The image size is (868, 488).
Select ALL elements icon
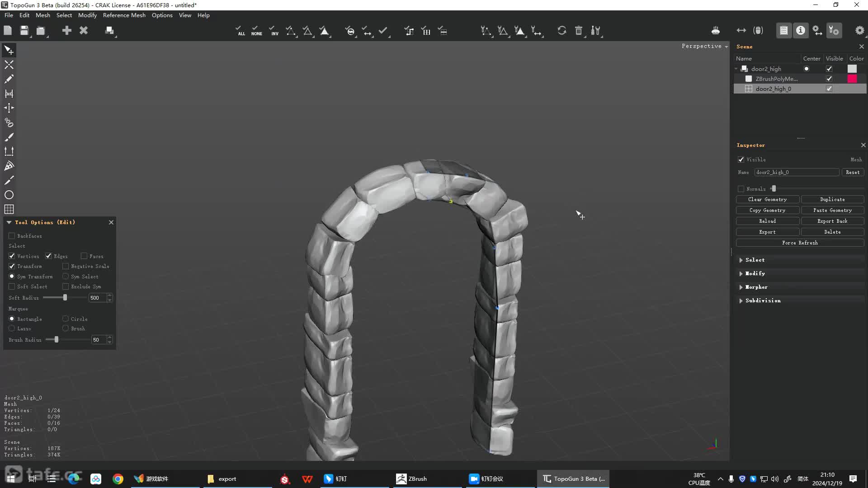click(x=240, y=31)
